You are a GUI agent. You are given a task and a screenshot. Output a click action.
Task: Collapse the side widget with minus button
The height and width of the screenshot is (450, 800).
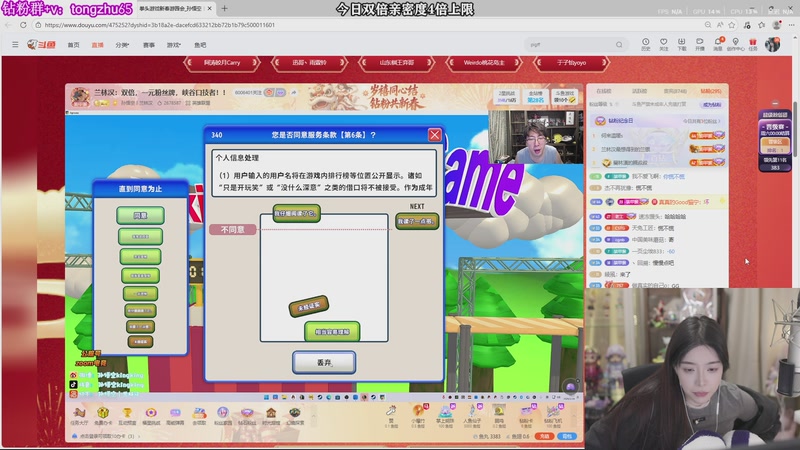[x=775, y=103]
